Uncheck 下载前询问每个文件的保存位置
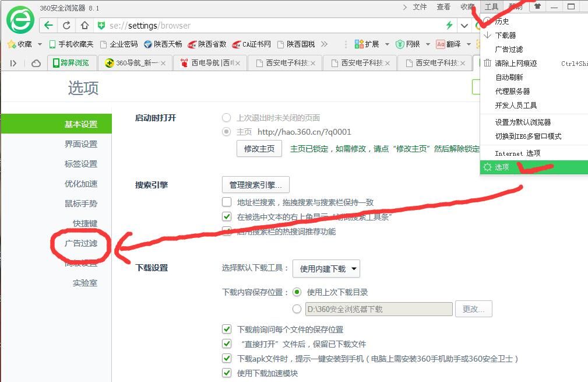 227,330
